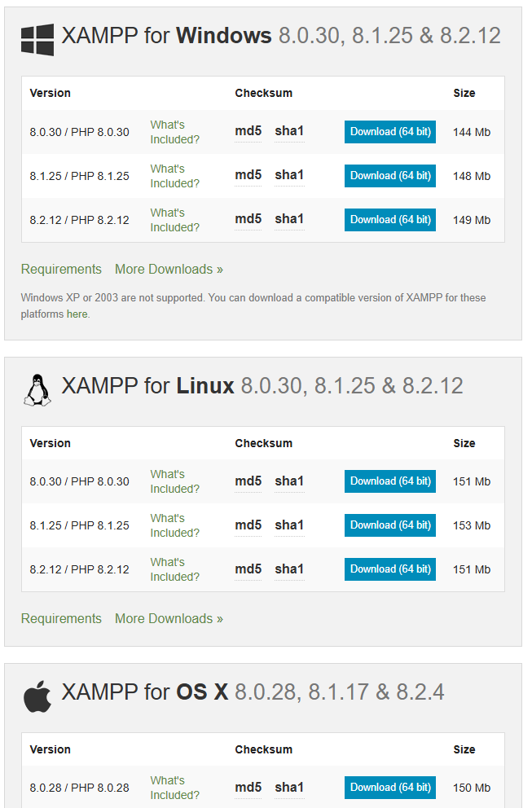This screenshot has height=808, width=532.
Task: Open What's Included for Linux 8.0.30
Action: tap(175, 481)
